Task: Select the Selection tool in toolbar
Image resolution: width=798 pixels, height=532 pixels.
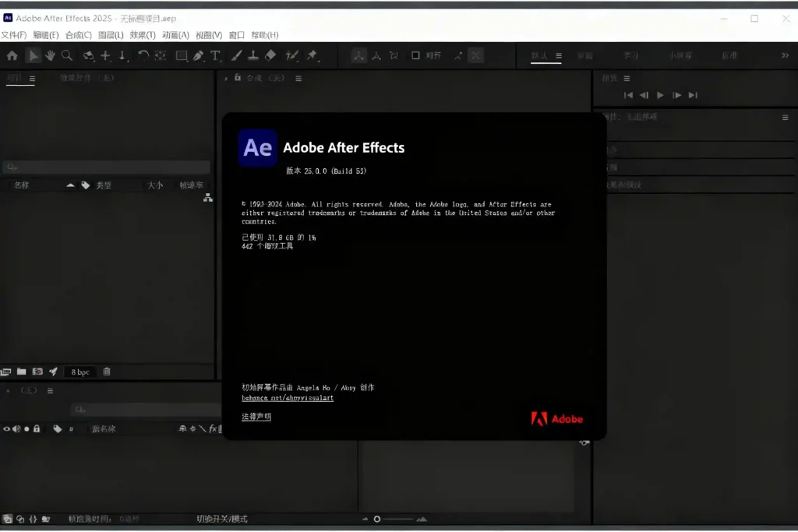Action: (x=34, y=55)
